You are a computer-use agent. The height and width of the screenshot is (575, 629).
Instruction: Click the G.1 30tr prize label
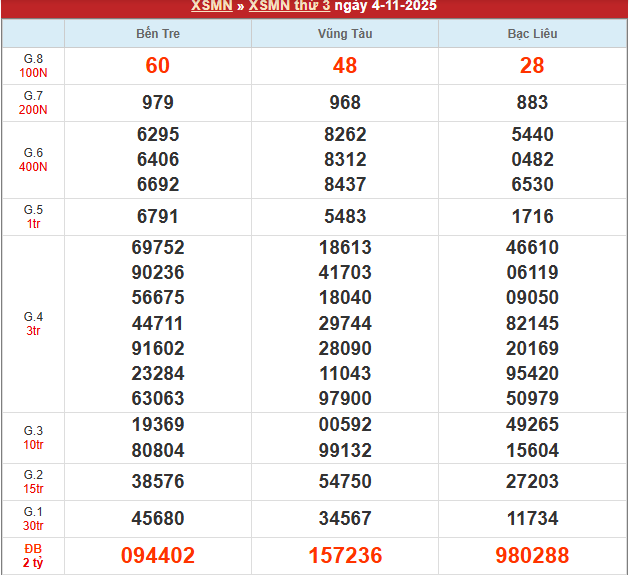click(33, 519)
